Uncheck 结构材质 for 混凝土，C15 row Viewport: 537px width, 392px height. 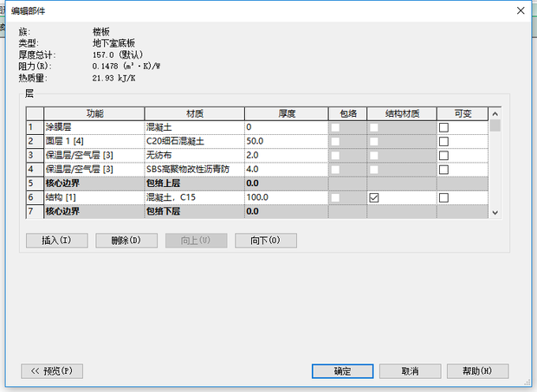374,198
